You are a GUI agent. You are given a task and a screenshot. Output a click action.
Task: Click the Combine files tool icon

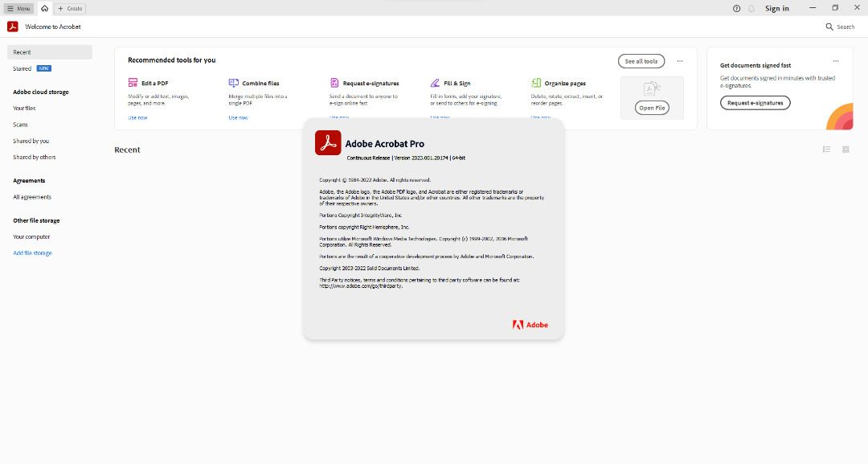[x=233, y=83]
